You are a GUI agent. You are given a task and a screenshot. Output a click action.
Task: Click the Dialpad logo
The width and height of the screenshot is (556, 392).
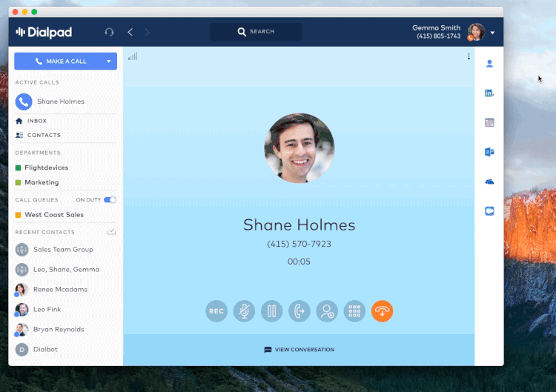coord(44,33)
